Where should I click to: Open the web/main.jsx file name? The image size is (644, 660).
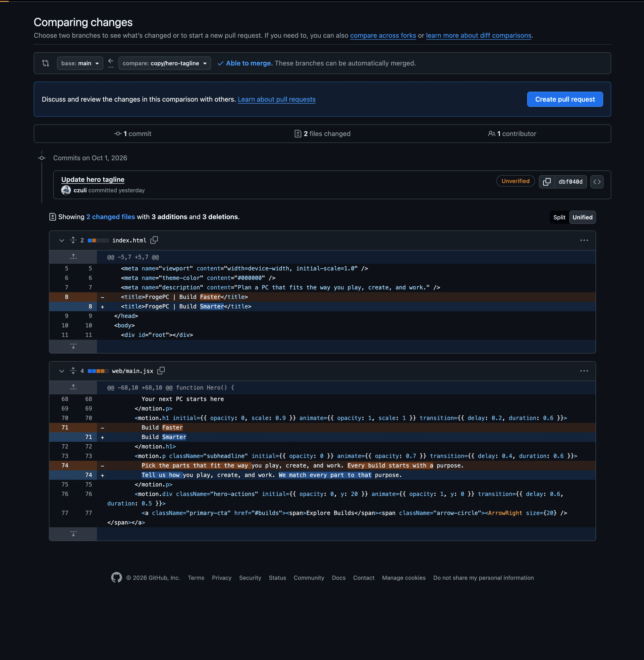point(132,371)
